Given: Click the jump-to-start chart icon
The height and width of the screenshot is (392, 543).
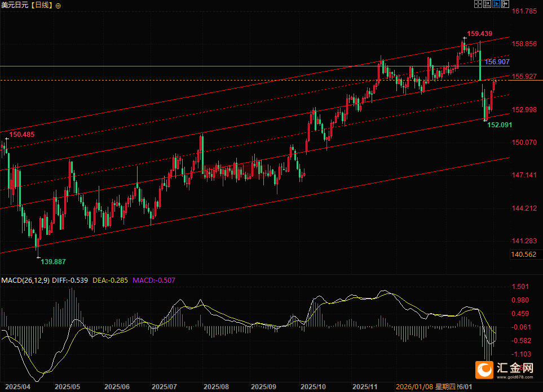Looking at the screenshot, I should (x=488, y=4).
